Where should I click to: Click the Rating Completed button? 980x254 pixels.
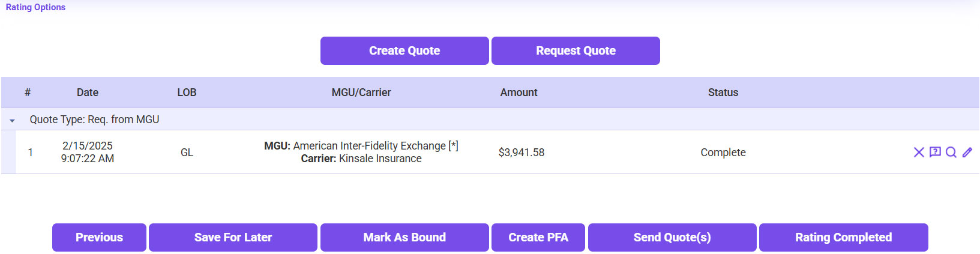tap(843, 238)
